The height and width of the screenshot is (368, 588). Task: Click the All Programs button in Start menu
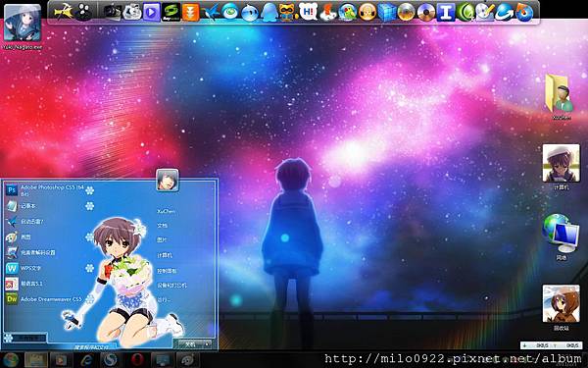(x=25, y=338)
